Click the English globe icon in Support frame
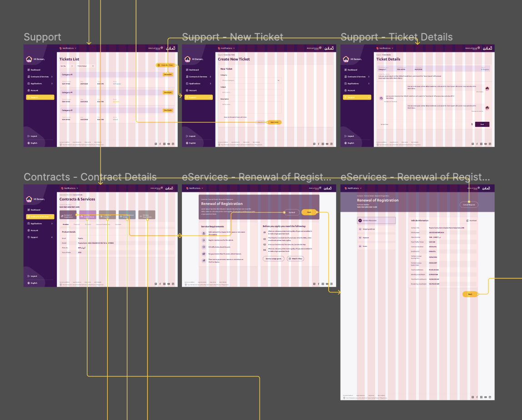 [29, 143]
